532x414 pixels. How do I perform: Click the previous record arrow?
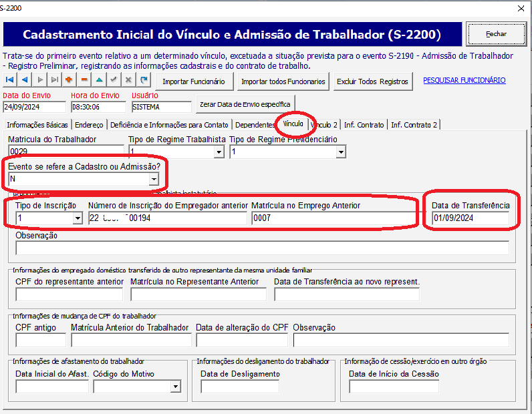coord(25,80)
